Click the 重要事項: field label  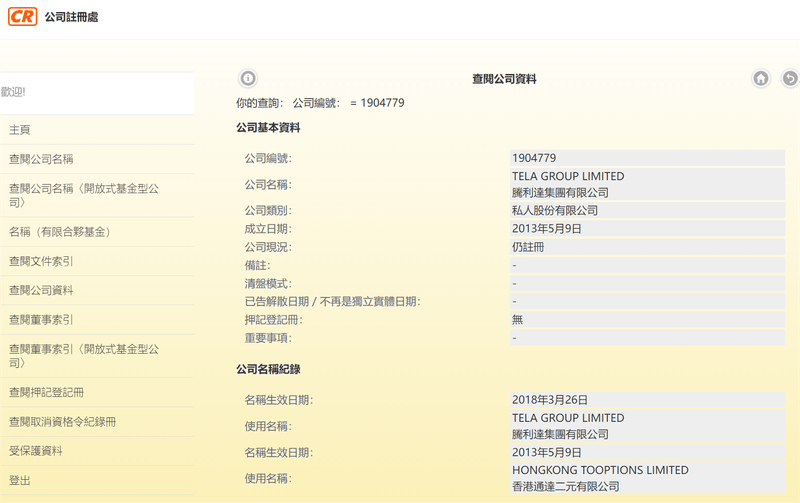click(268, 338)
